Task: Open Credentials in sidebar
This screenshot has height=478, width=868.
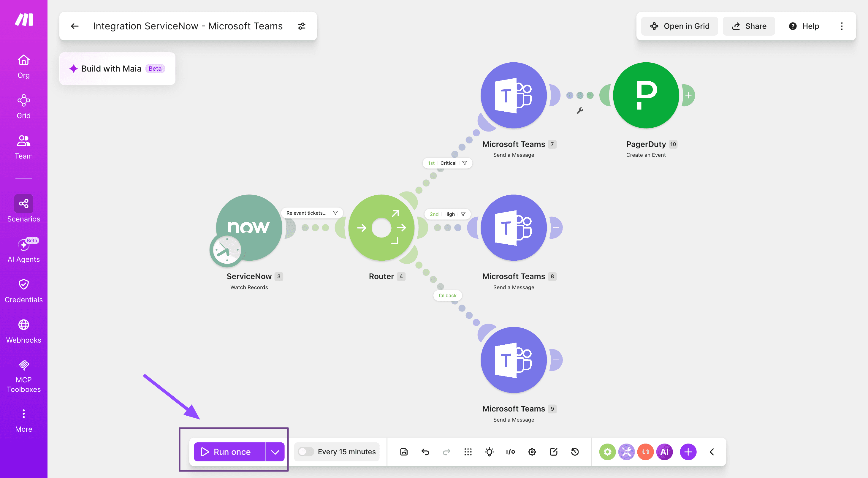Action: pyautogui.click(x=23, y=291)
